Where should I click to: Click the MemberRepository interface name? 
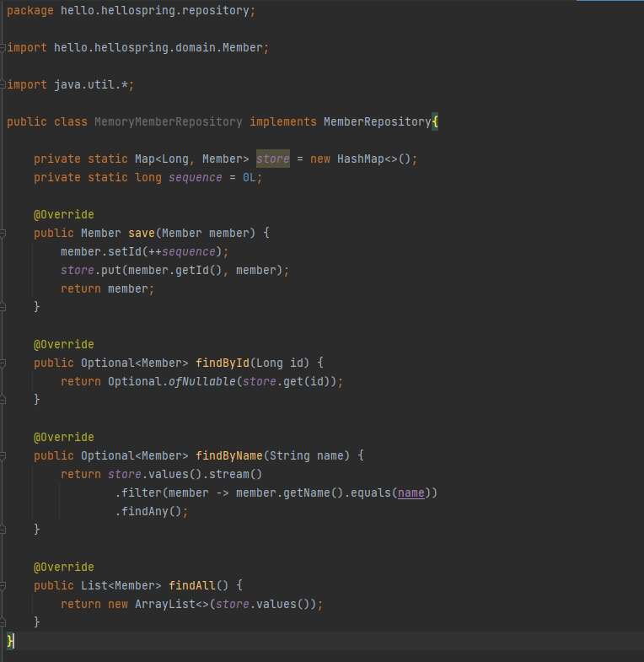tap(378, 122)
